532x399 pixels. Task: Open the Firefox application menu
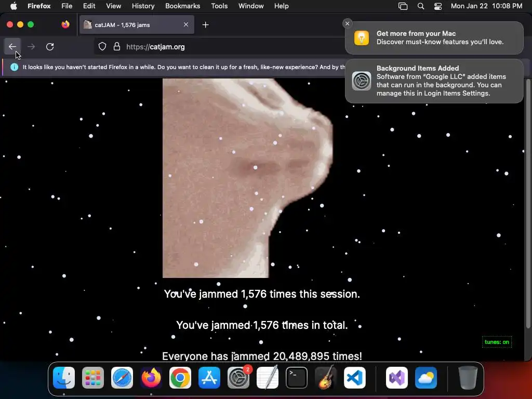(x=39, y=6)
